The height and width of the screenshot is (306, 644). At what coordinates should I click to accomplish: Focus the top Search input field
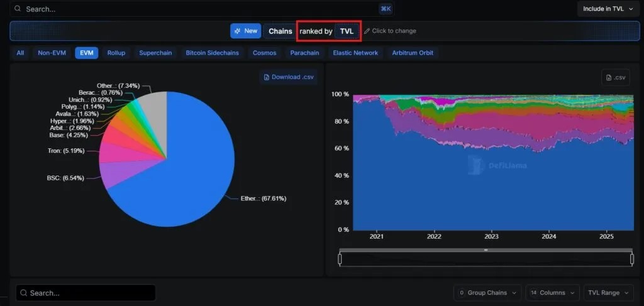point(201,9)
